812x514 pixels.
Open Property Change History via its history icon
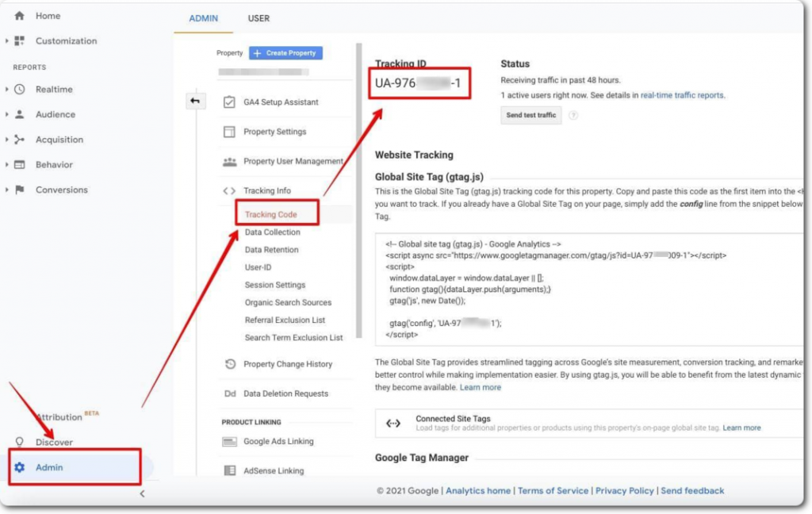pos(230,364)
